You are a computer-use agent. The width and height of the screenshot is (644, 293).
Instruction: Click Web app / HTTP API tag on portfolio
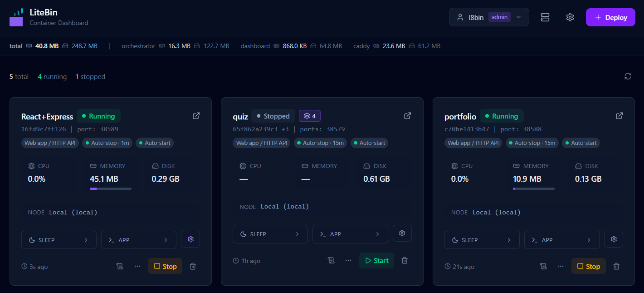473,143
